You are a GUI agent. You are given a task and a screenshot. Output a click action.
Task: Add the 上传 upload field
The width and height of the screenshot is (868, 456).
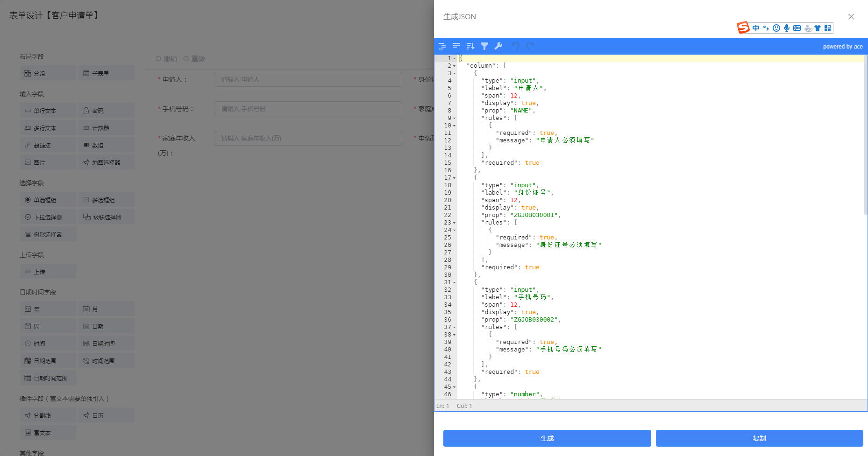click(48, 272)
